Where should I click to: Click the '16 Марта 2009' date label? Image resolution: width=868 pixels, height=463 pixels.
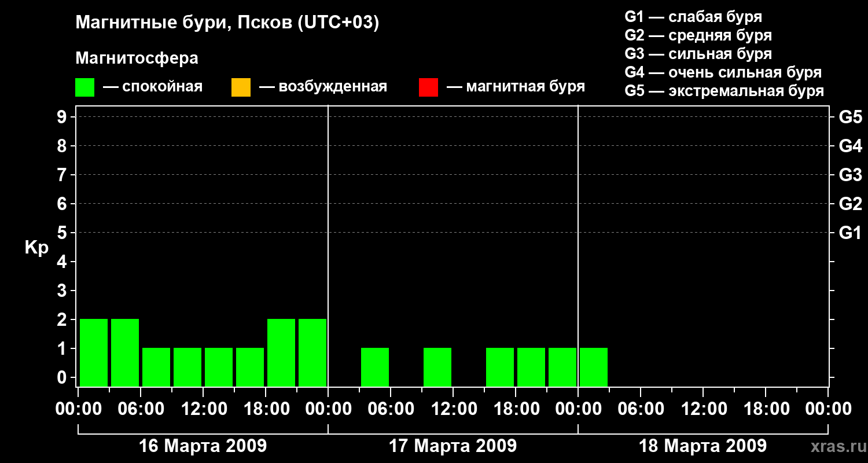click(x=203, y=446)
